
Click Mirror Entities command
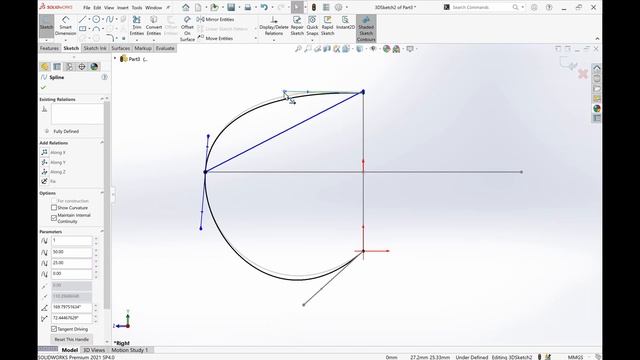pos(216,19)
